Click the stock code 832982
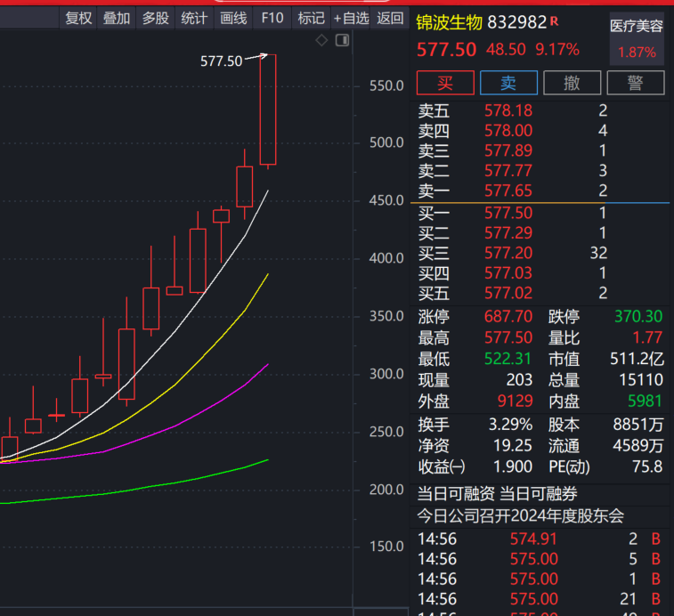674x616 pixels. (x=516, y=22)
